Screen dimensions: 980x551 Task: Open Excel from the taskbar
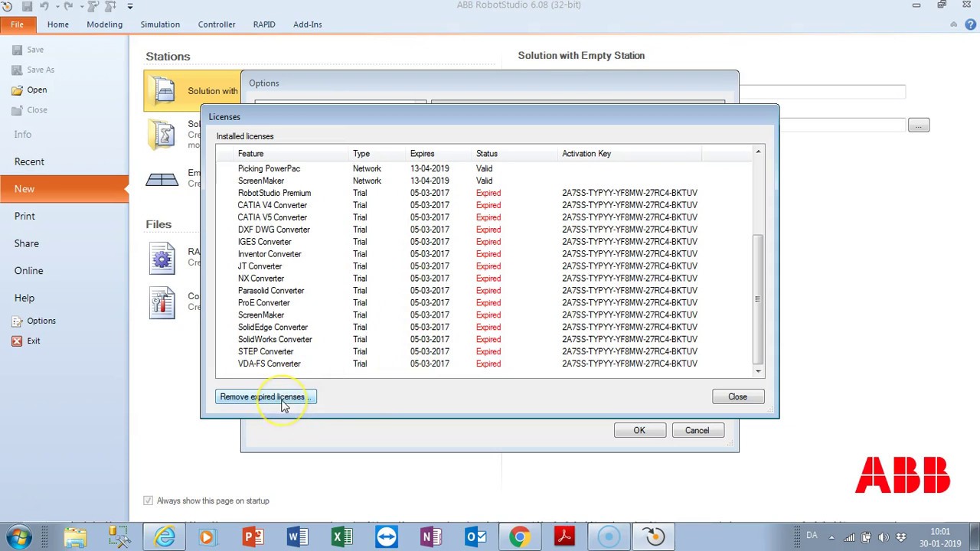pyautogui.click(x=341, y=536)
